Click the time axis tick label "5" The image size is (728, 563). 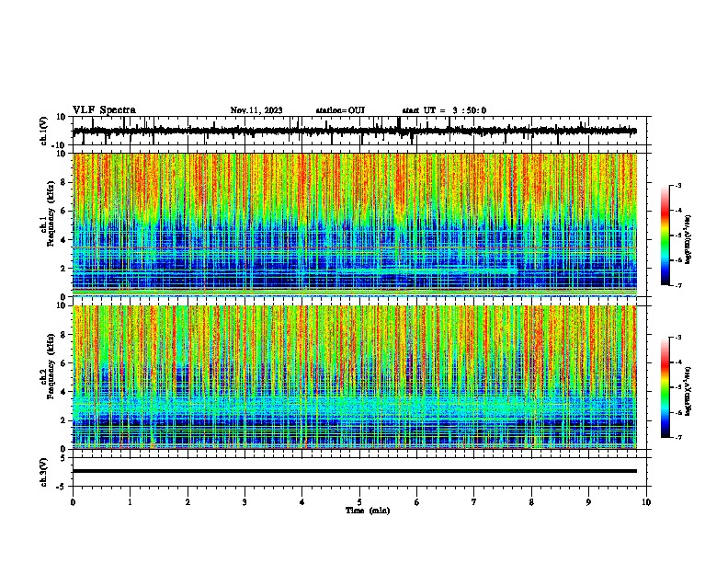(359, 502)
